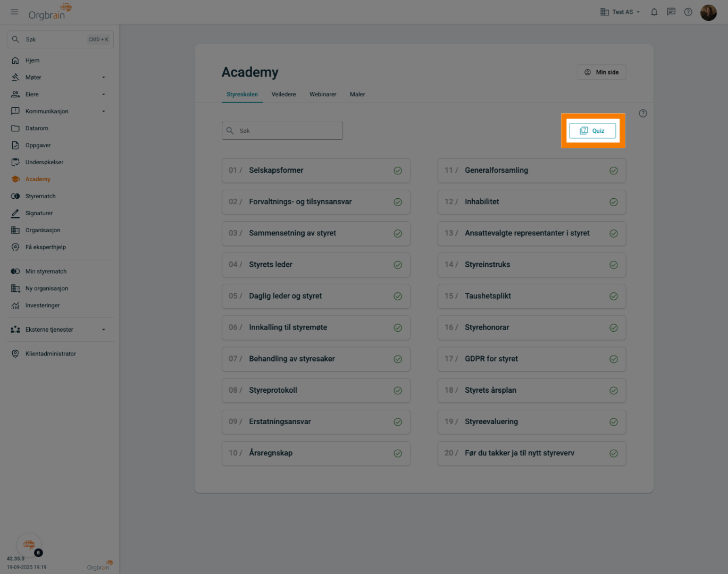Screen dimensions: 728x574
Task: Click the Orgbrain assistant bubble icon
Action: coord(29,544)
